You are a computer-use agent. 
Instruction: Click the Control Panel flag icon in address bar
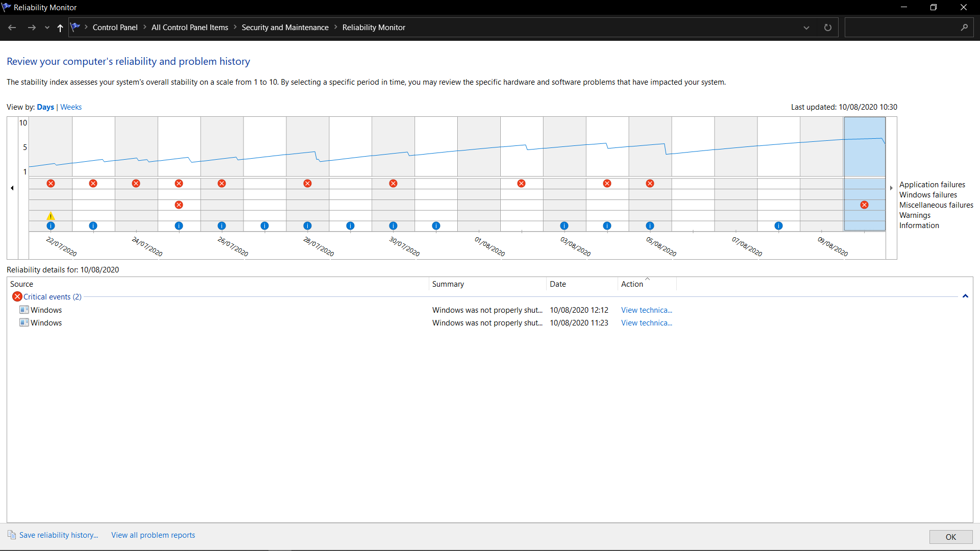[76, 27]
